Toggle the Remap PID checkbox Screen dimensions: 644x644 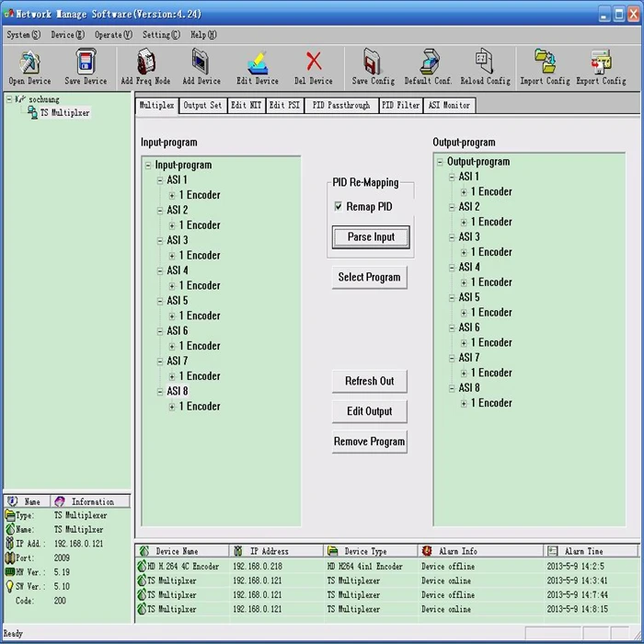[x=338, y=206]
